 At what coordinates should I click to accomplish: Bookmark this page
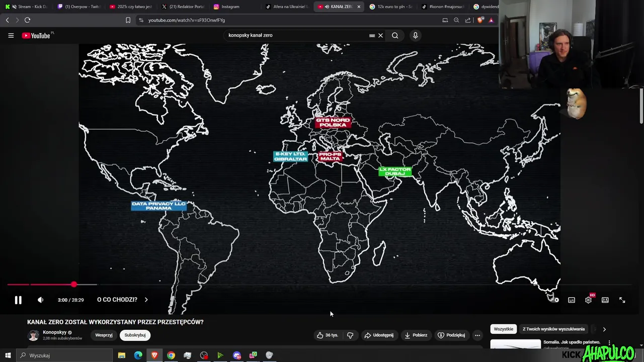point(128,20)
